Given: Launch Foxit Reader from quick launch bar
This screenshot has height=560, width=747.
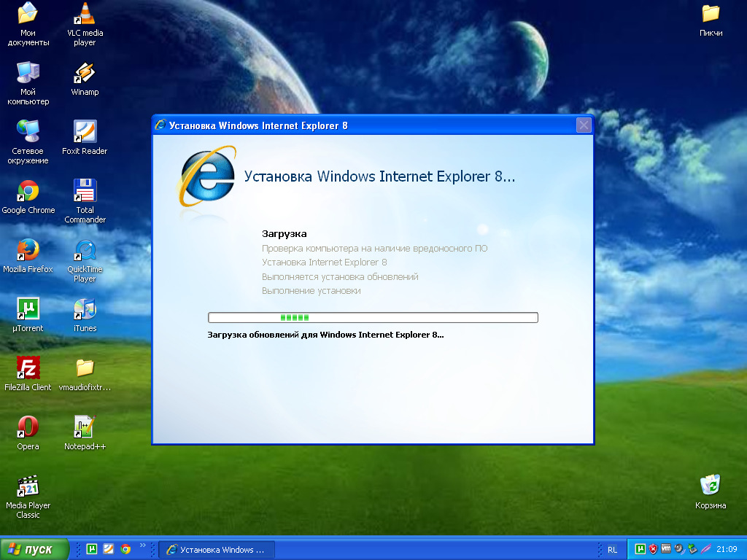Looking at the screenshot, I should click(109, 549).
